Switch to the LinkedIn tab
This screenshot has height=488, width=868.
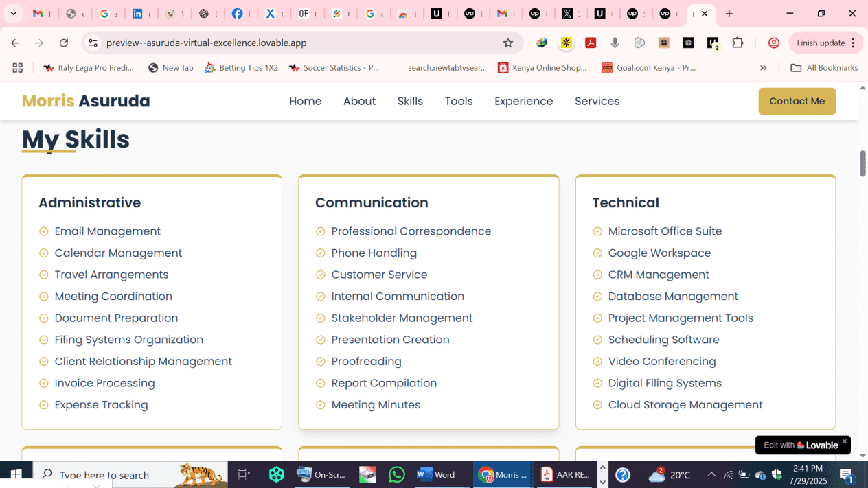coord(138,13)
